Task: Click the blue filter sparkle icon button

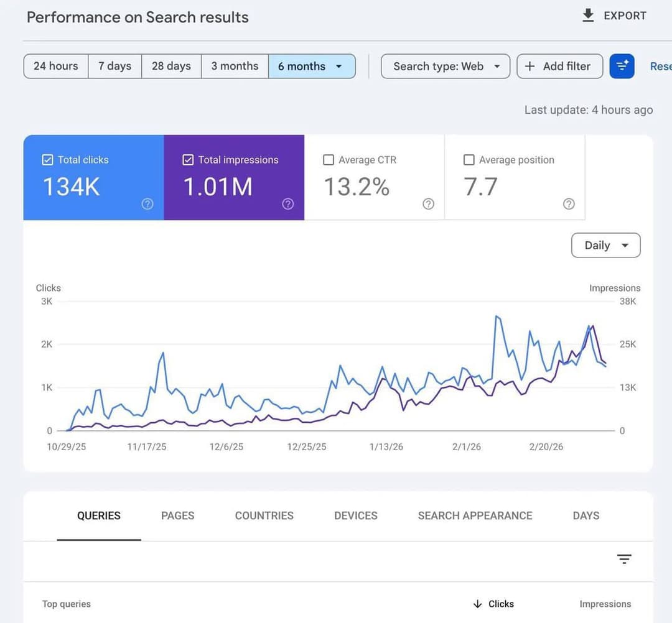Action: [x=622, y=67]
